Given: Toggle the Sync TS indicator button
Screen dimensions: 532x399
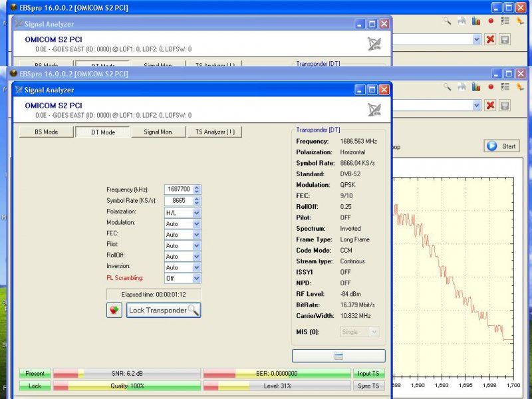Looking at the screenshot, I should 368,386.
